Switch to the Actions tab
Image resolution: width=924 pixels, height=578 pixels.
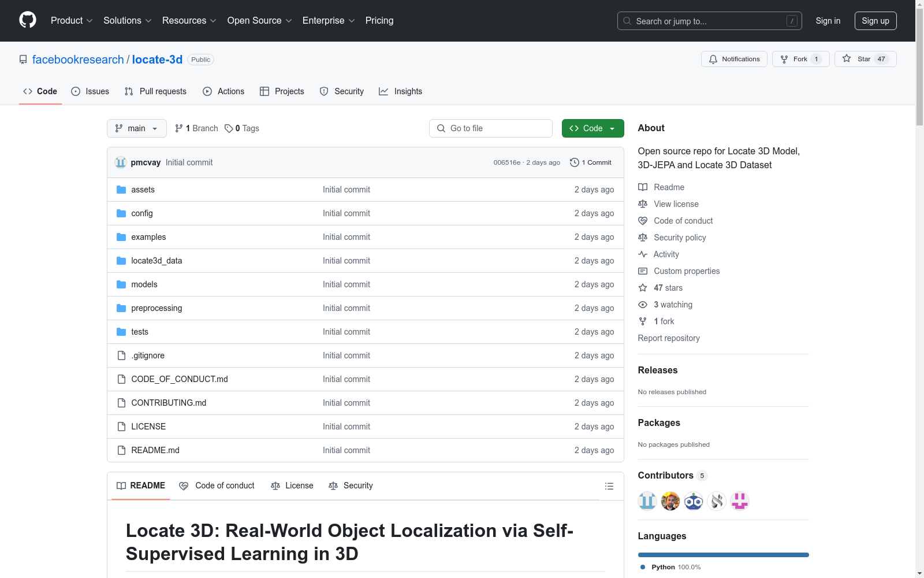pyautogui.click(x=223, y=91)
